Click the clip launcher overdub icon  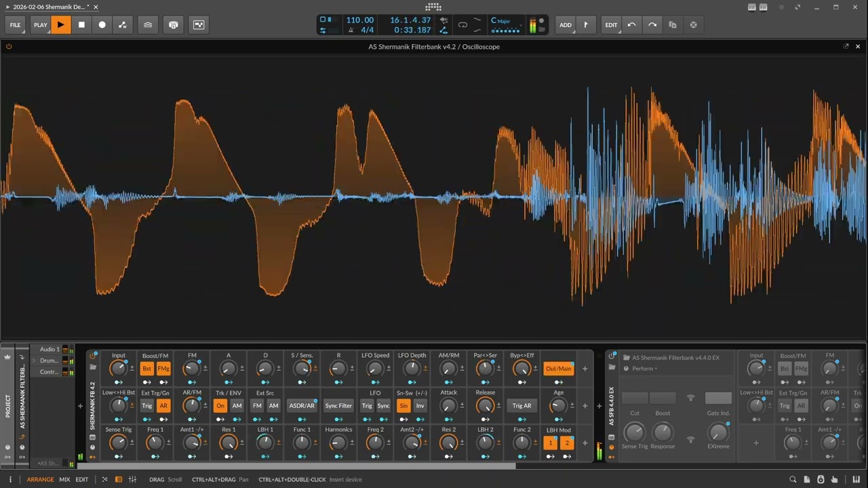(x=148, y=25)
